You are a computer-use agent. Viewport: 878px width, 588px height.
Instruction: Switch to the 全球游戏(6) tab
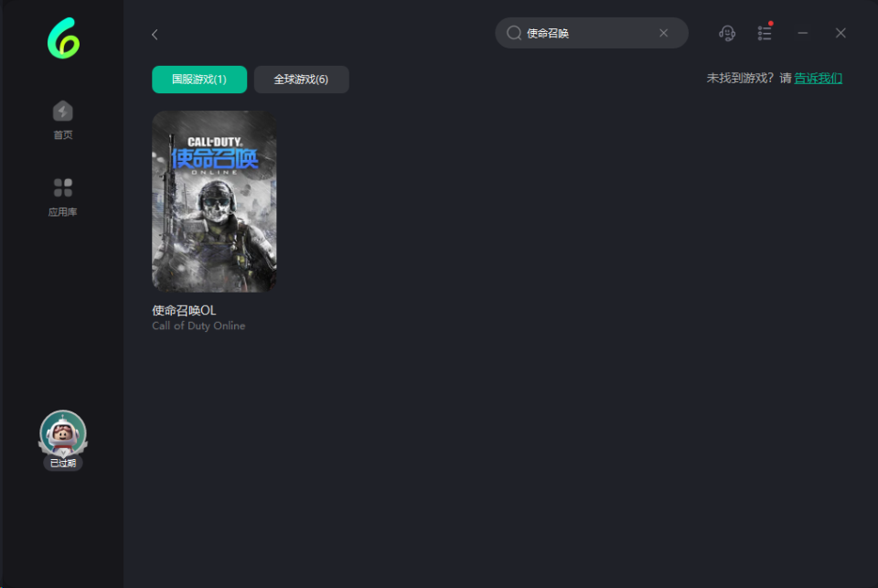[301, 80]
